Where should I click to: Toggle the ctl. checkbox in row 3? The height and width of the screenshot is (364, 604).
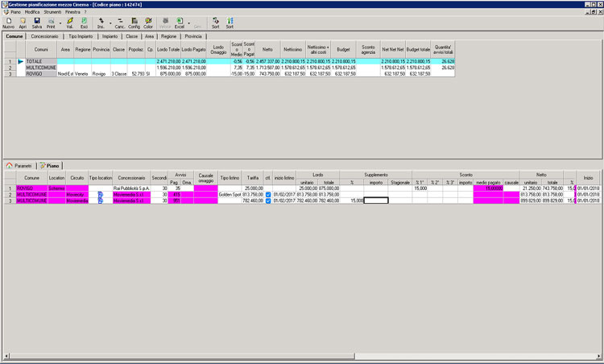tap(268, 201)
